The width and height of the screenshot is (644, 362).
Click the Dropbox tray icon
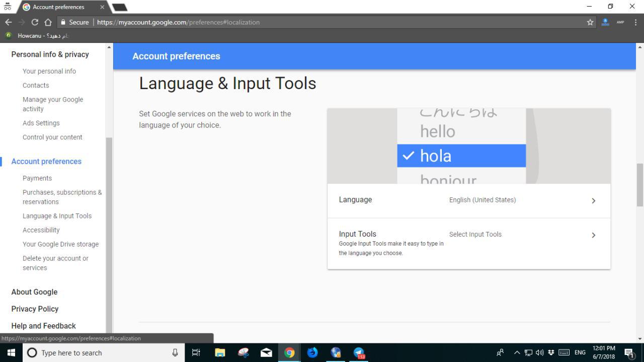pyautogui.click(x=551, y=352)
